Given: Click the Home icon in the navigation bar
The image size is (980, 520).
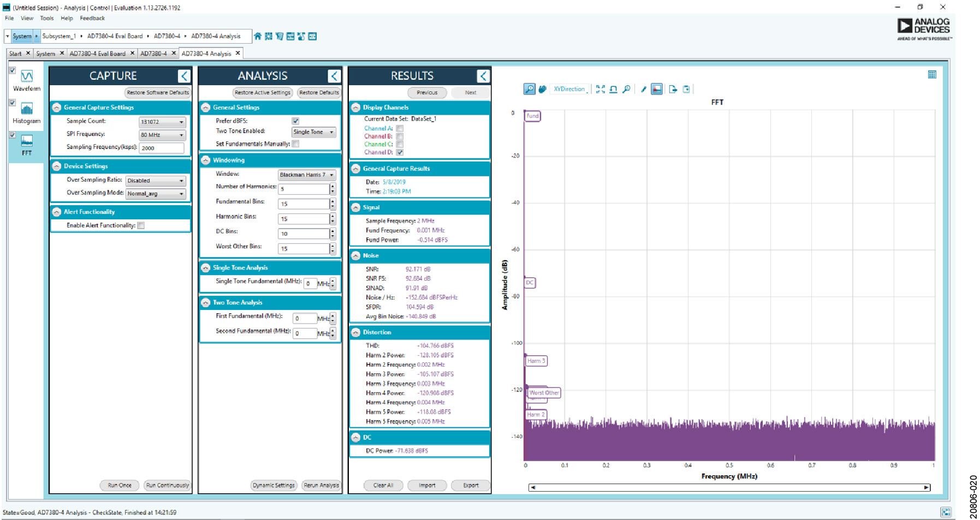Looking at the screenshot, I should click(258, 36).
